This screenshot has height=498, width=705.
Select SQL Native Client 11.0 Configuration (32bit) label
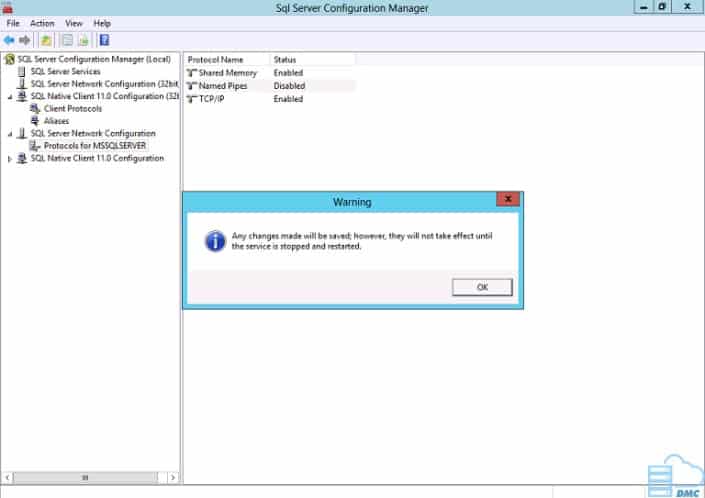click(105, 96)
